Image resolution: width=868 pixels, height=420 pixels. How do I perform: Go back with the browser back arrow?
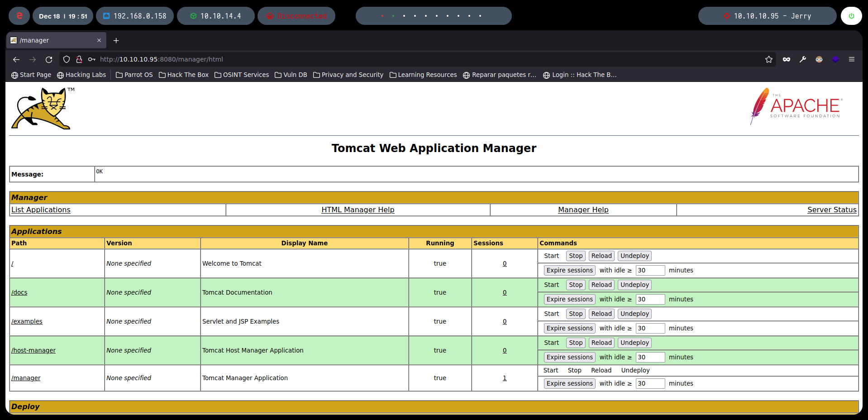(16, 59)
